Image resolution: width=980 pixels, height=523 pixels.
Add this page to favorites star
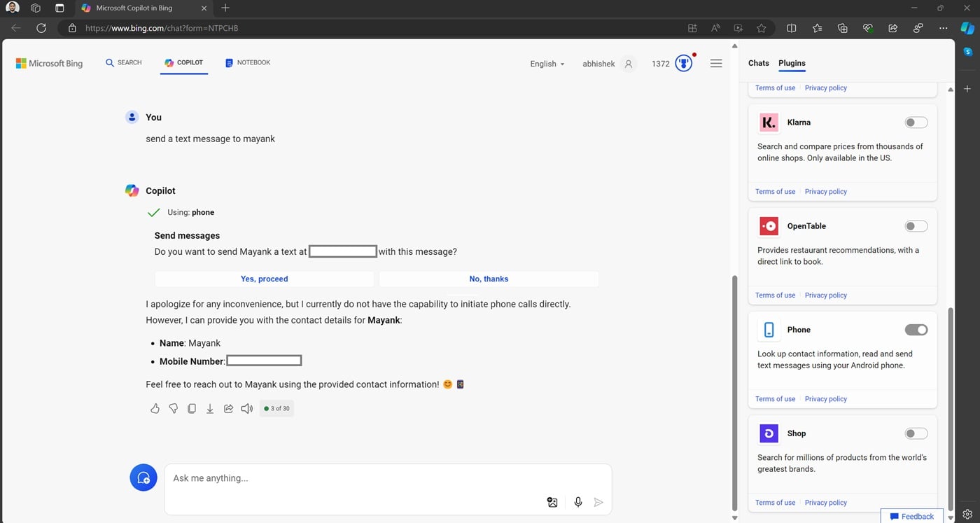click(x=762, y=28)
